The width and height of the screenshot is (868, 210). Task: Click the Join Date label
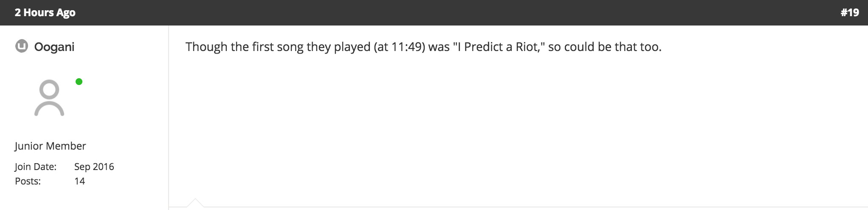(36, 167)
